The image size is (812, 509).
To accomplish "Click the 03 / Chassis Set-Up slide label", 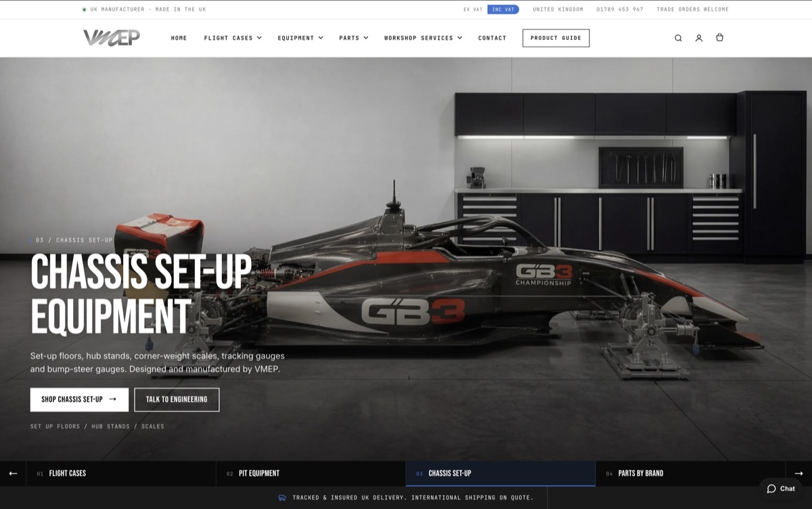I will 74,240.
